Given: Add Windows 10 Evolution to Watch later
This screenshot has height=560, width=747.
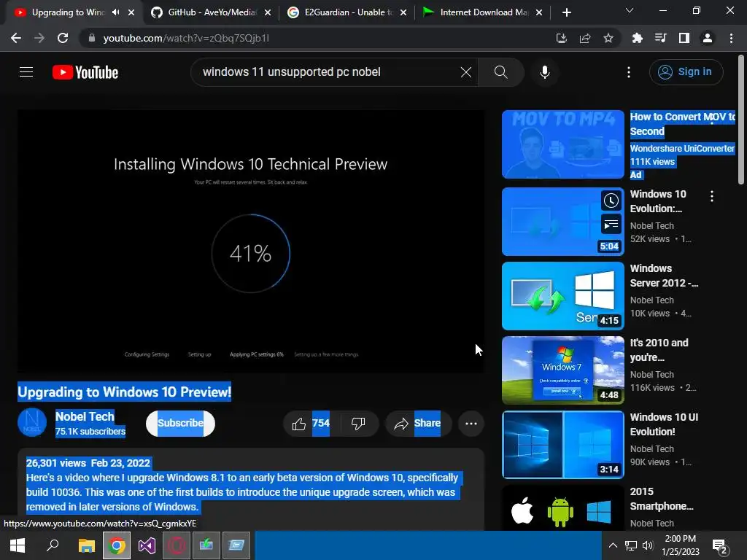Looking at the screenshot, I should coord(611,201).
